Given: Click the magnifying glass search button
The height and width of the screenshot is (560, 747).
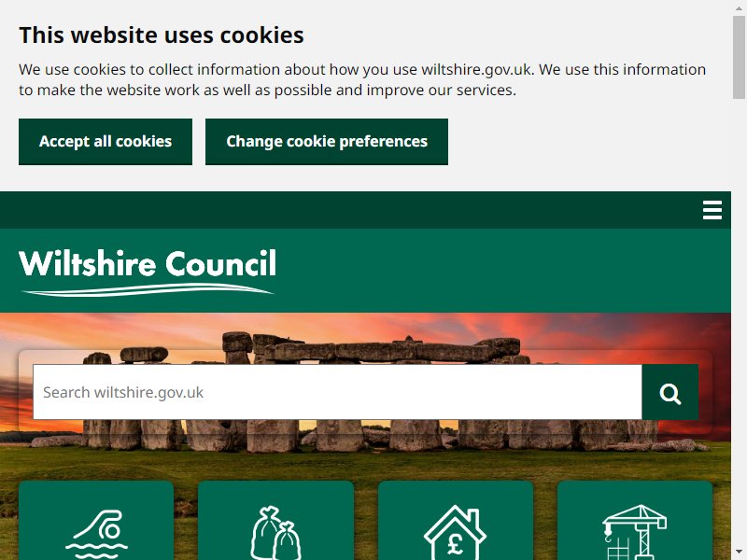Looking at the screenshot, I should click(x=669, y=392).
